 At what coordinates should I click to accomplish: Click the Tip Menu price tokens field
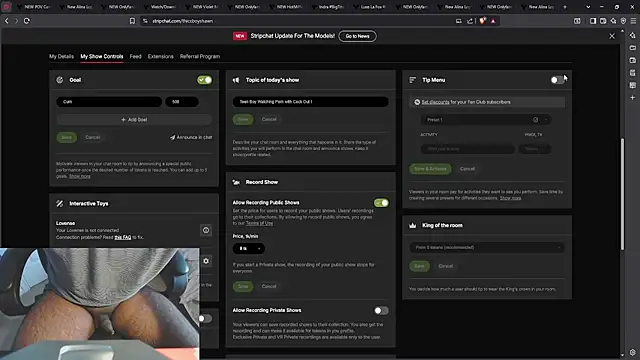tap(534, 149)
